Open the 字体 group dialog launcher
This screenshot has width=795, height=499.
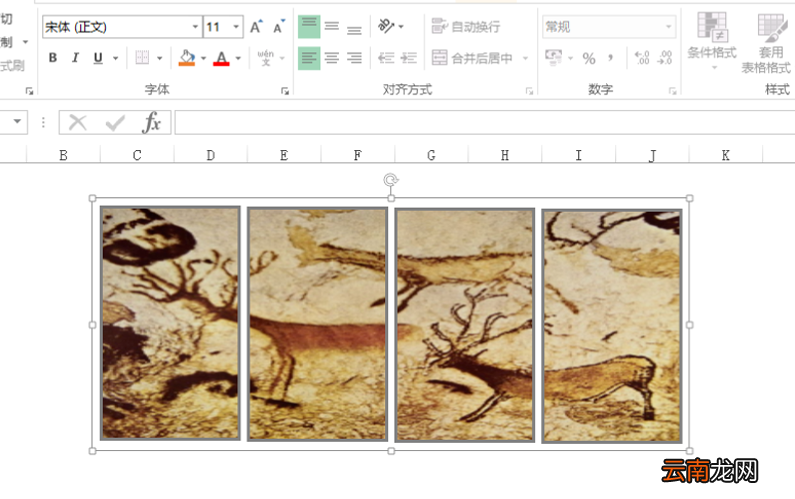[x=285, y=91]
